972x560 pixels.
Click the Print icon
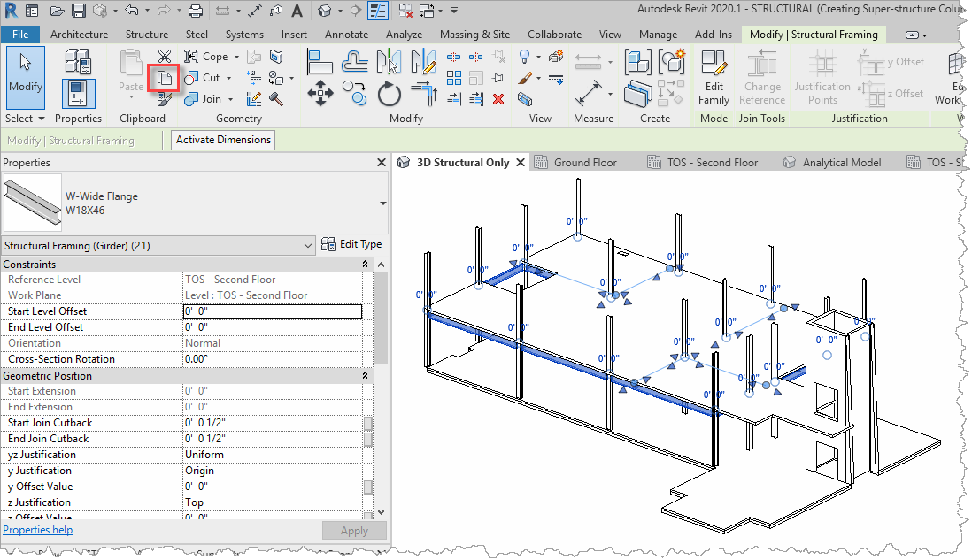(196, 11)
